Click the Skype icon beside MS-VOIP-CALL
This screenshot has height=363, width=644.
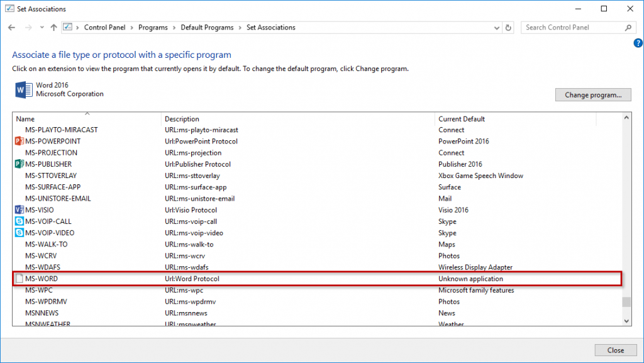18,221
